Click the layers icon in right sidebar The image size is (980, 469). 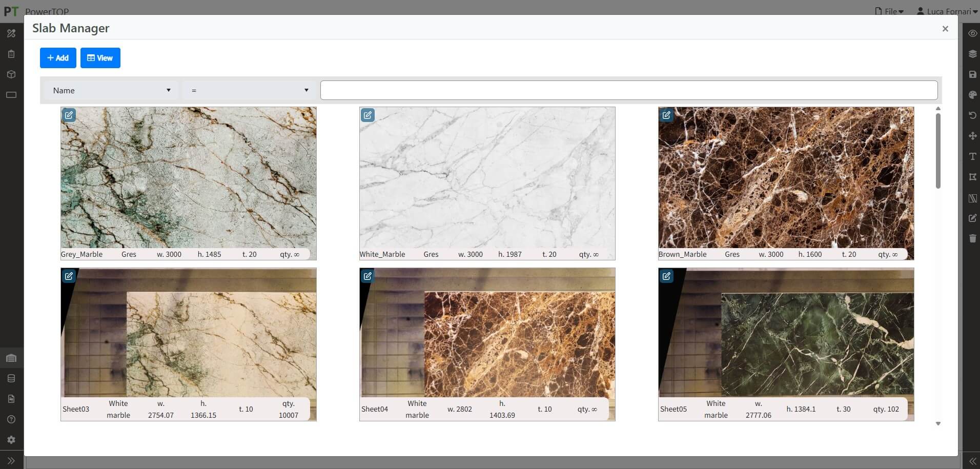coord(972,54)
